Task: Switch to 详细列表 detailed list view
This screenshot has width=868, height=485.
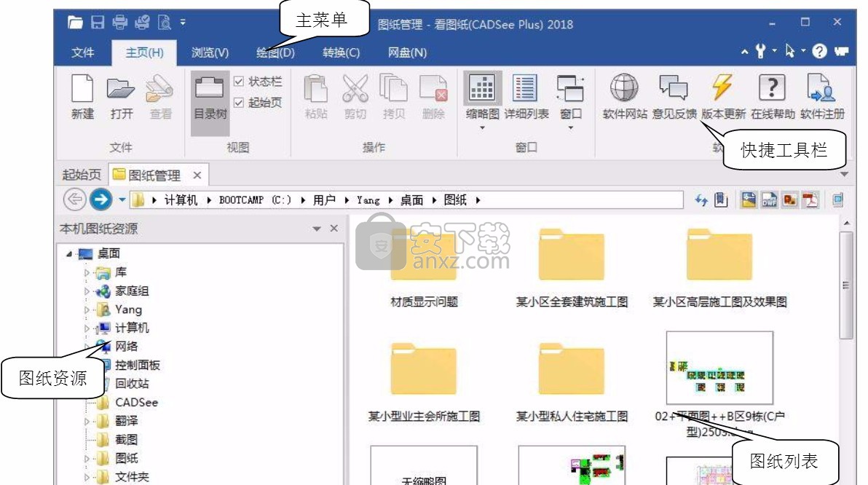Action: click(x=525, y=89)
